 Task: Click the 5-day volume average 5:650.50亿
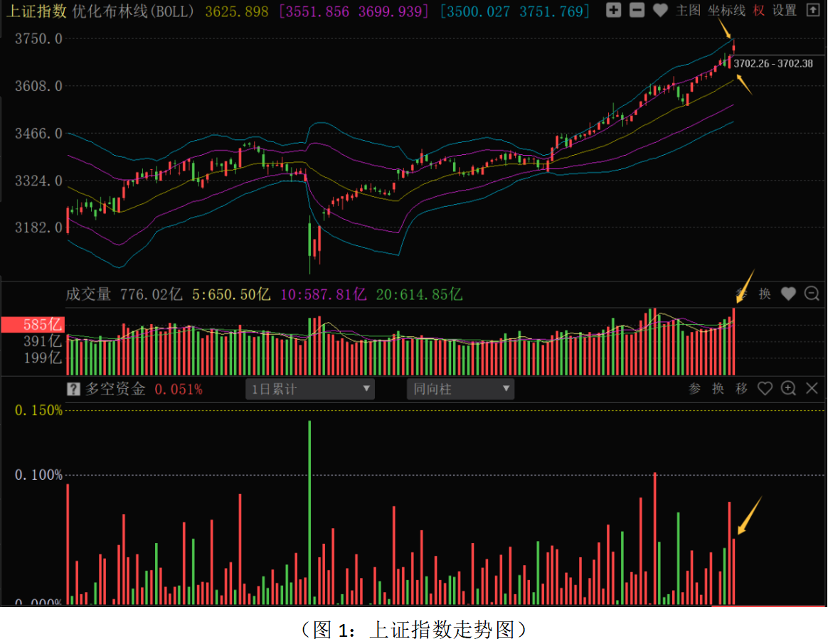click(230, 294)
